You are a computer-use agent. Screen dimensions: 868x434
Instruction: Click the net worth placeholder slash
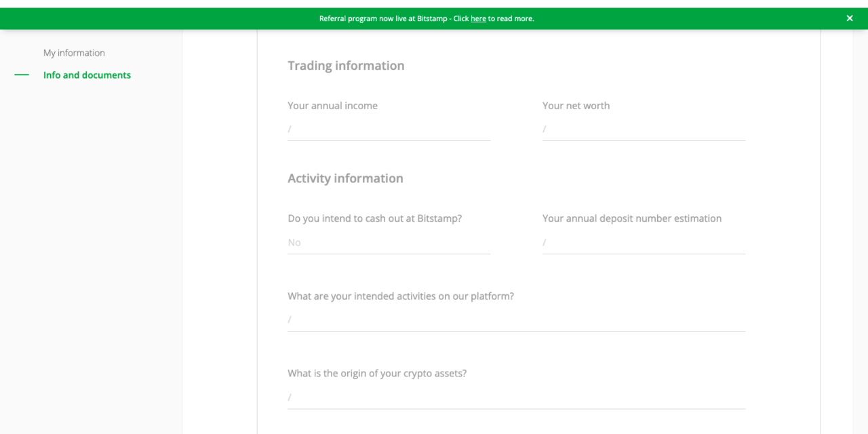tap(544, 129)
